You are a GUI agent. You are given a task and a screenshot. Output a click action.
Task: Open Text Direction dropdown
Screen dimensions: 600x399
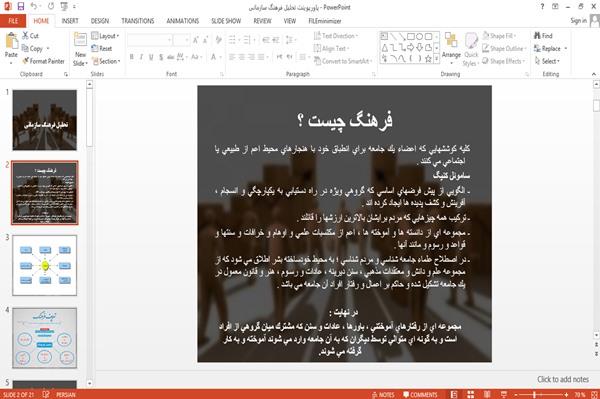coord(336,36)
